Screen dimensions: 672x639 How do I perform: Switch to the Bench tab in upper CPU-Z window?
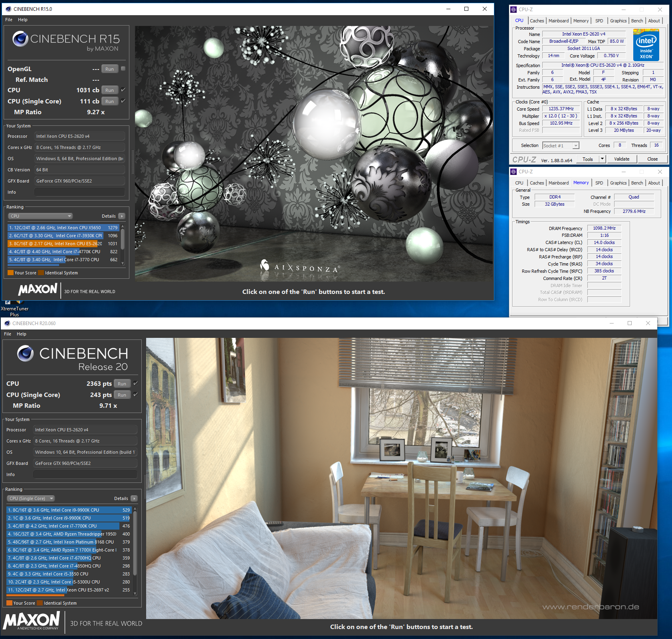pos(637,21)
